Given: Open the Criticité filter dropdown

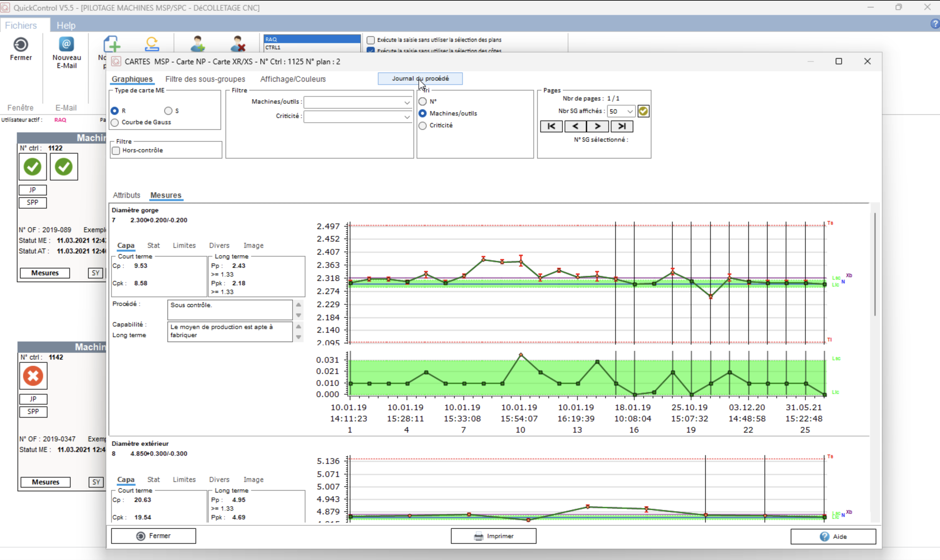Looking at the screenshot, I should [407, 117].
